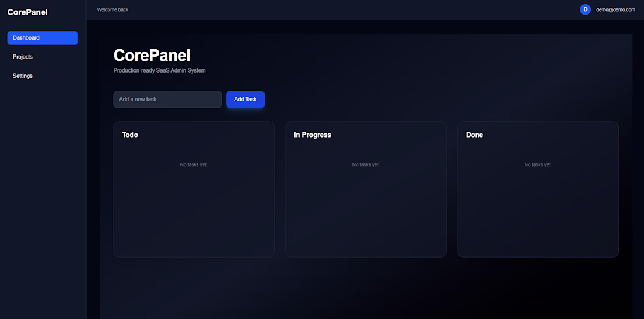Click the Add Task button
This screenshot has width=644, height=319.
pos(245,100)
